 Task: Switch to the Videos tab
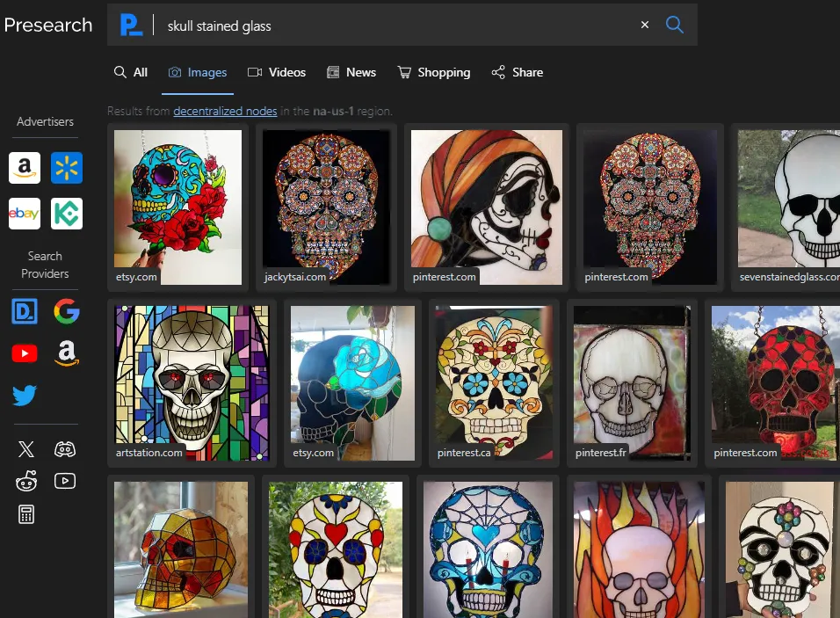tap(277, 72)
